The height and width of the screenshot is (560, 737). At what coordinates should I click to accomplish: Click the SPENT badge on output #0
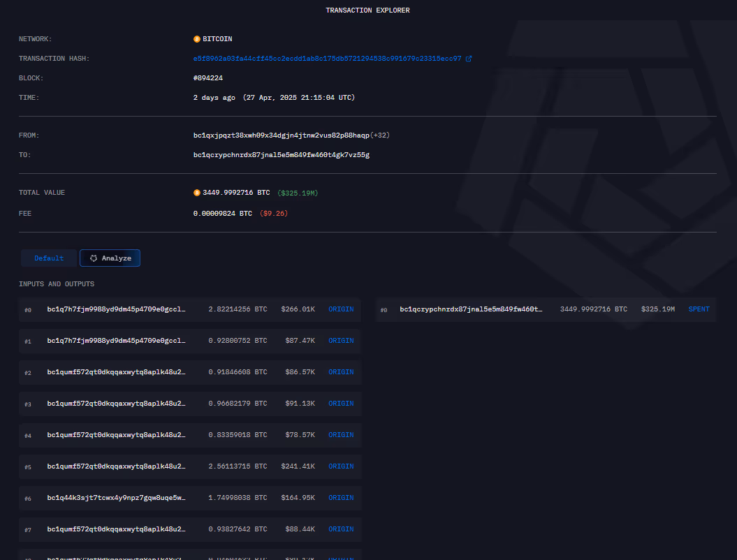pyautogui.click(x=699, y=309)
